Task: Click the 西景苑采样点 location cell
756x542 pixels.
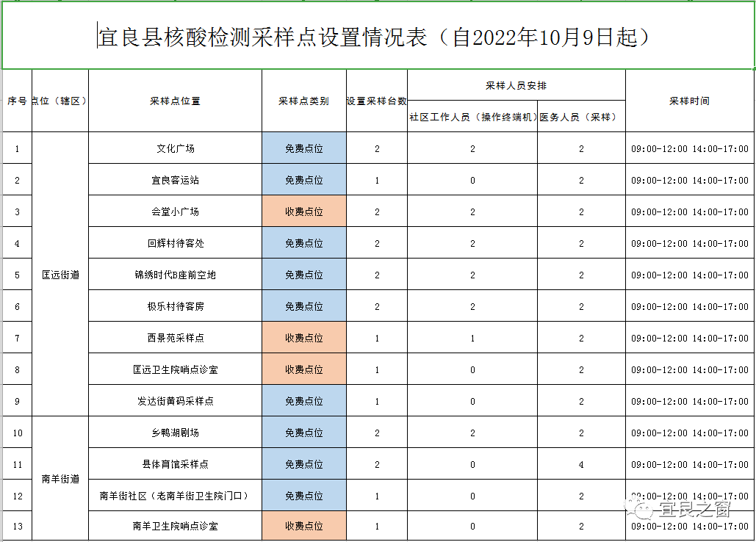Action: 176,338
